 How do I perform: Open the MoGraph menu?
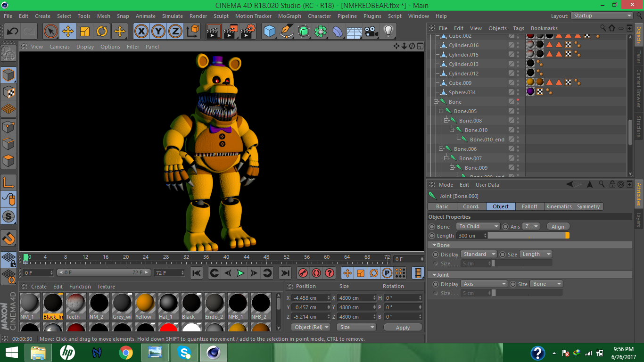[289, 16]
